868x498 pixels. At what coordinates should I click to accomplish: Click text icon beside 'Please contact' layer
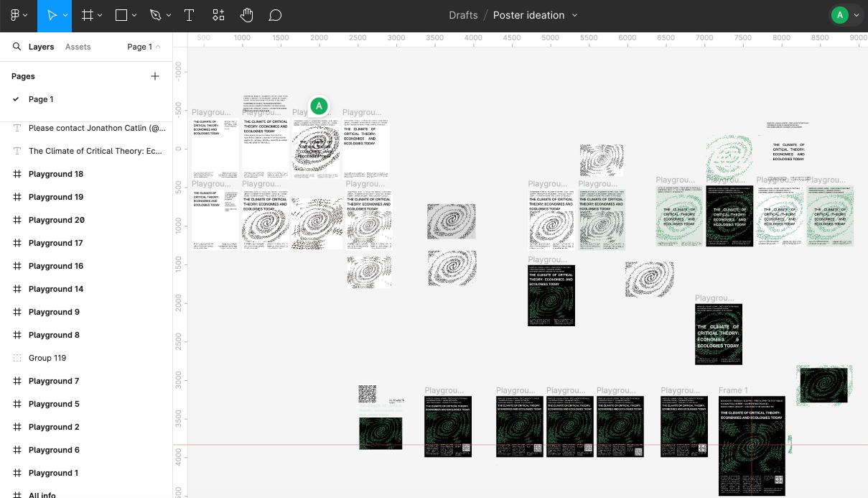[17, 128]
